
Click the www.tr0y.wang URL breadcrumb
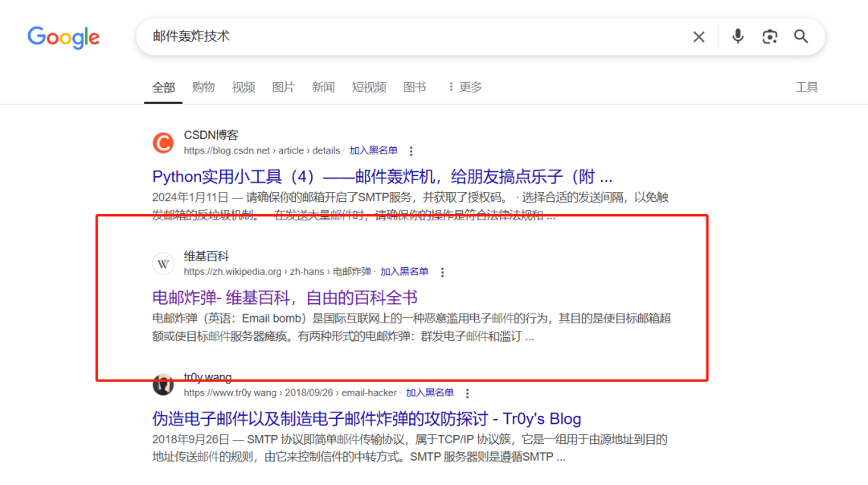(290, 393)
